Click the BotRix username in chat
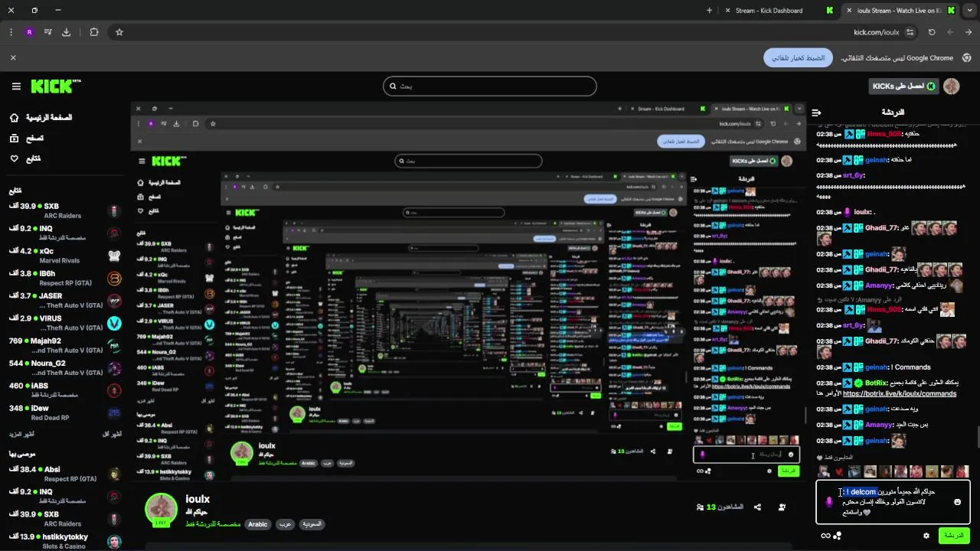Viewport: 980px width, 551px height. (875, 383)
